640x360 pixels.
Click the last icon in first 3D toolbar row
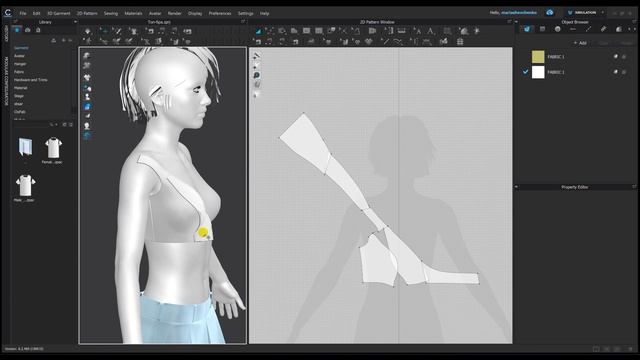pos(187,31)
